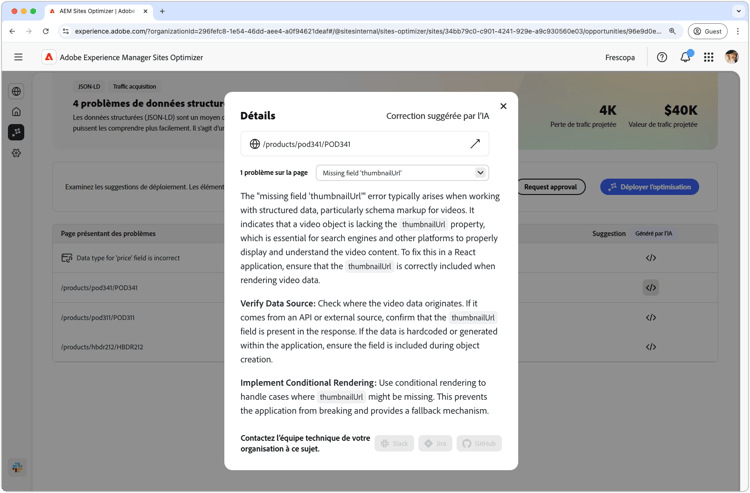Open the browser three-dot menu
750x493 pixels.
pyautogui.click(x=738, y=32)
